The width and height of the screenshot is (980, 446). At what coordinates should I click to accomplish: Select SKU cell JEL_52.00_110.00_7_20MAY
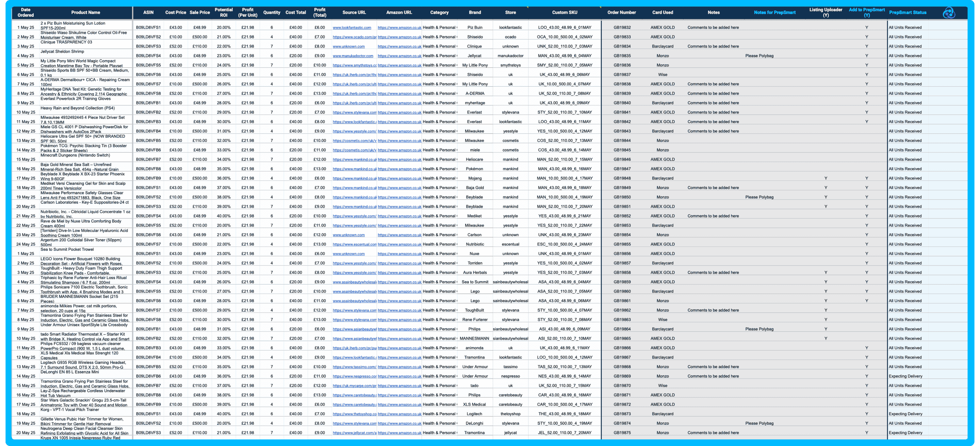click(x=564, y=433)
